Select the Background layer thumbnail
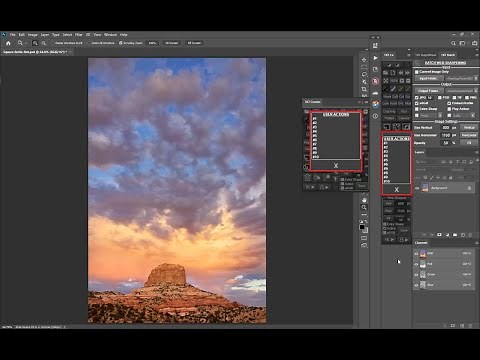480x360 pixels. tap(425, 188)
